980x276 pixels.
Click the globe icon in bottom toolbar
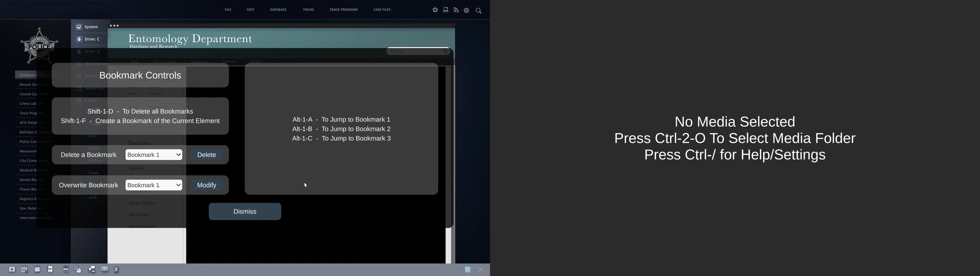(x=117, y=270)
